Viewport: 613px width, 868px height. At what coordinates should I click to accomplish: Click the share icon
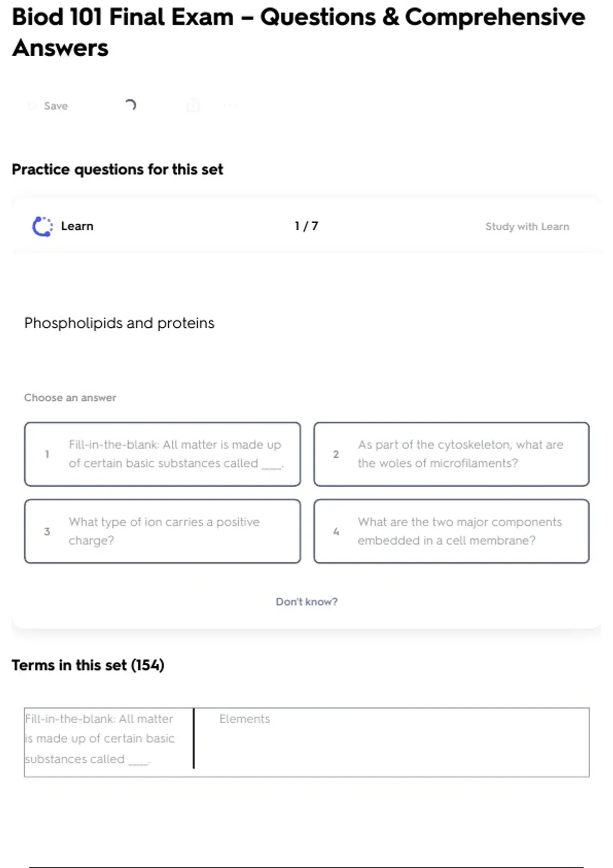(x=193, y=106)
